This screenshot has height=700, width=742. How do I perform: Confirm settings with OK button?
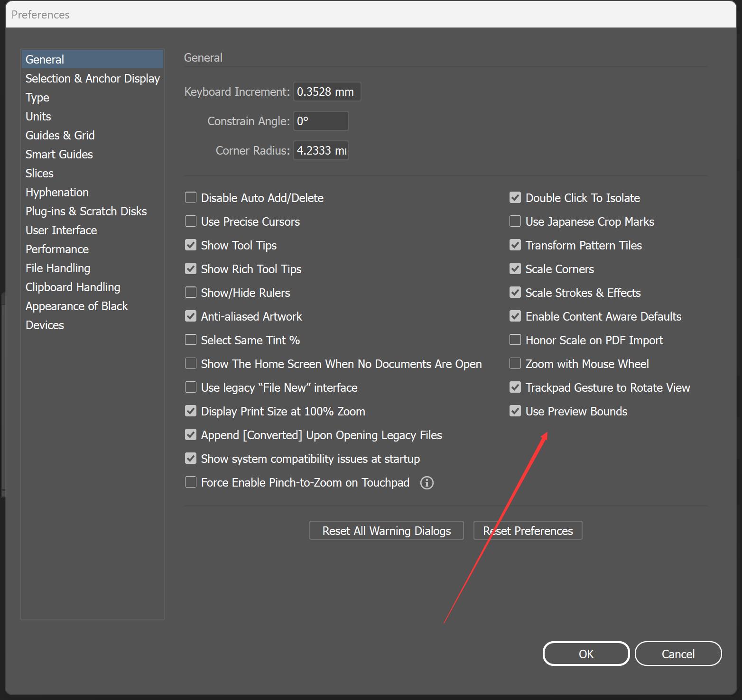click(x=585, y=654)
